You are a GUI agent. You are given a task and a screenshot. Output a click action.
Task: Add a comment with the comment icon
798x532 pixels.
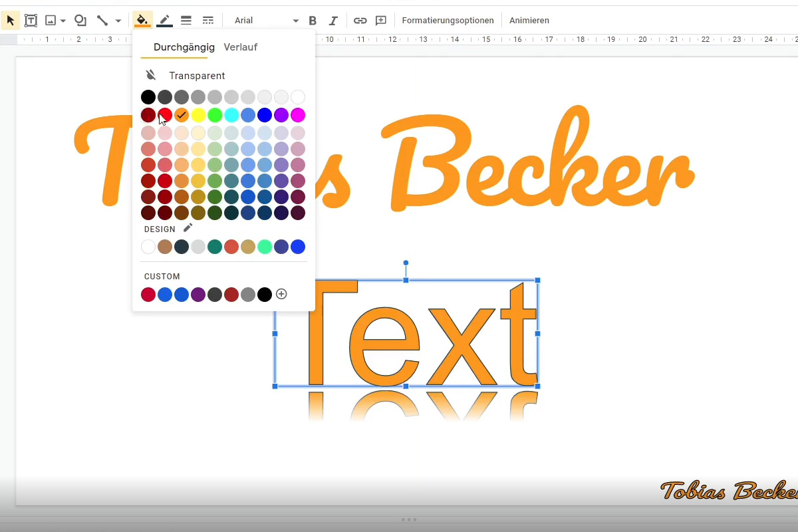381,21
